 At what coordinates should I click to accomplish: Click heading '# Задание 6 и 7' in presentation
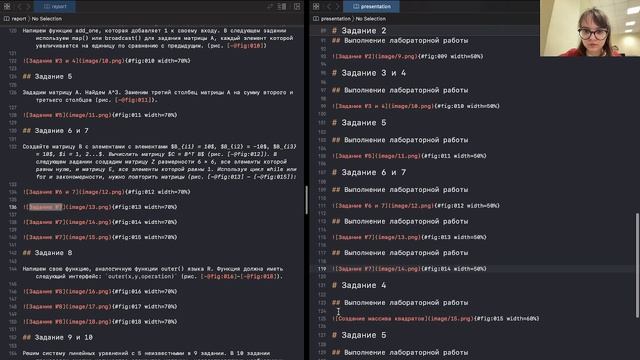tap(369, 172)
